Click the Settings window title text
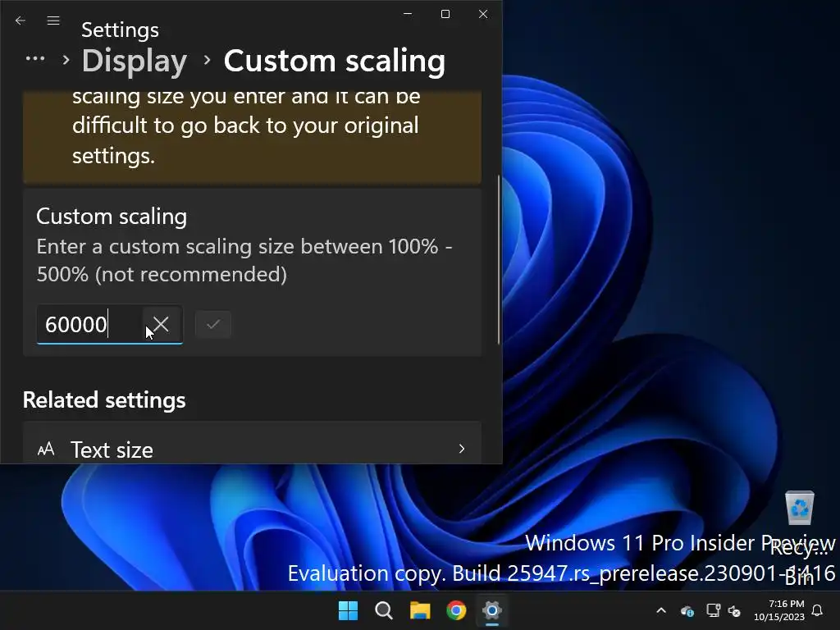The height and width of the screenshot is (630, 840). tap(120, 30)
